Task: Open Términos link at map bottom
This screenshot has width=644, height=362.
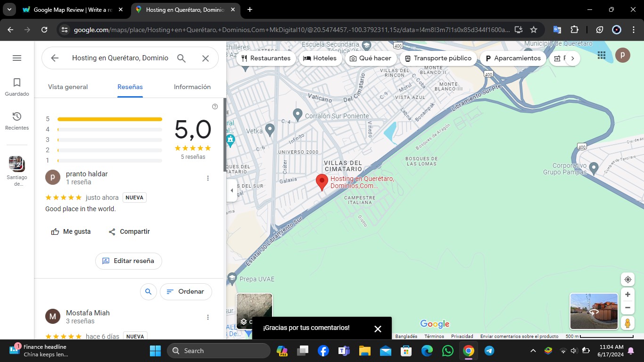Action: coord(434,337)
